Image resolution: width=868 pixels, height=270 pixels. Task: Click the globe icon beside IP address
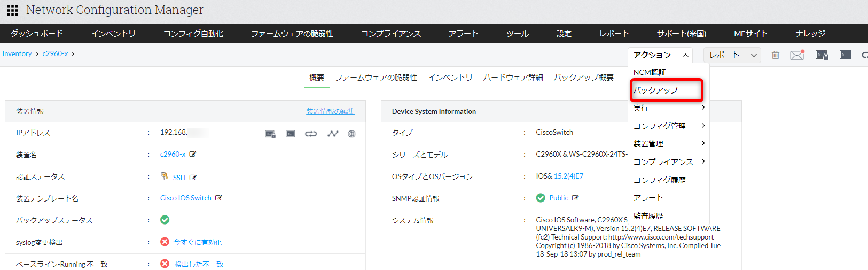(x=351, y=134)
